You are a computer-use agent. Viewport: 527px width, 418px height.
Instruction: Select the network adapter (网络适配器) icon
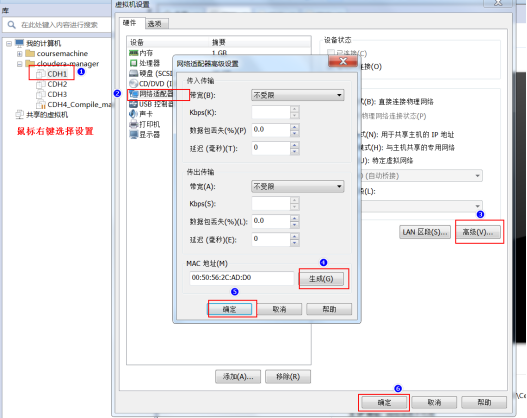(x=133, y=94)
